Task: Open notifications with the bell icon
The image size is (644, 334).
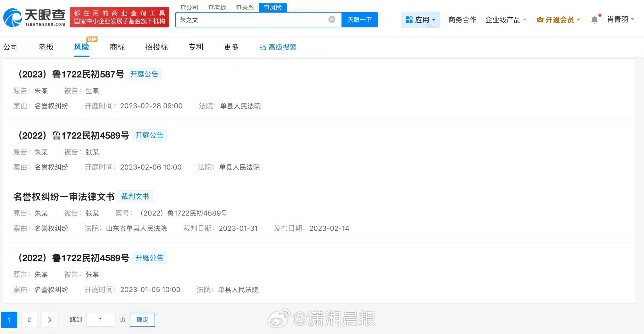Action: [595, 19]
